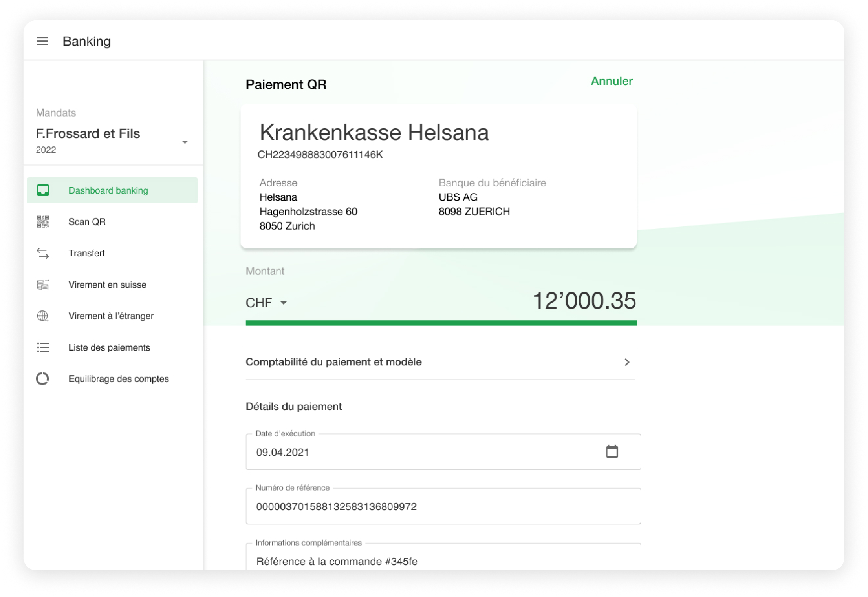Click the text 8098 ZUERICH
Viewport: 868px width, 597px height.
click(x=474, y=212)
